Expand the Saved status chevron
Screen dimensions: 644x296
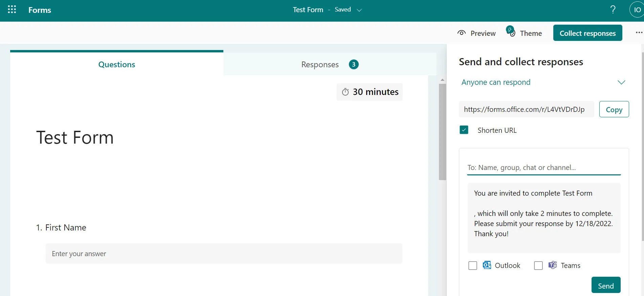point(359,10)
